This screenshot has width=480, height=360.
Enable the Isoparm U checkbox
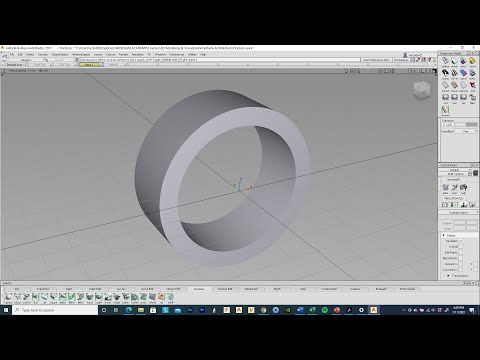click(460, 264)
